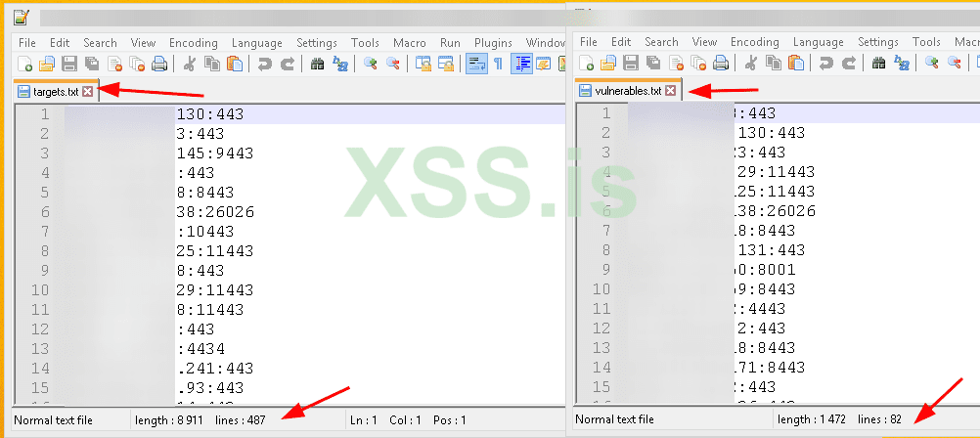980x438 pixels.
Task: Click Print icon in targets.txt window
Action: pos(159,64)
